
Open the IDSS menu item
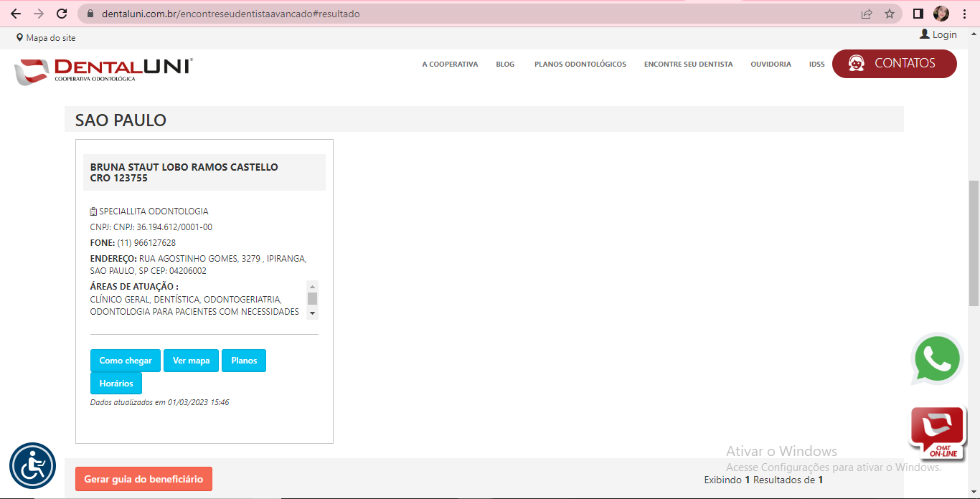[817, 64]
